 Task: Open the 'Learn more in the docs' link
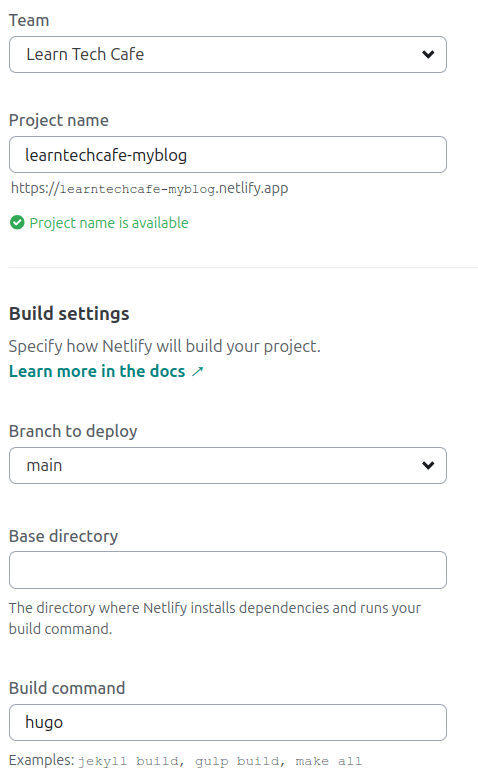coord(97,371)
